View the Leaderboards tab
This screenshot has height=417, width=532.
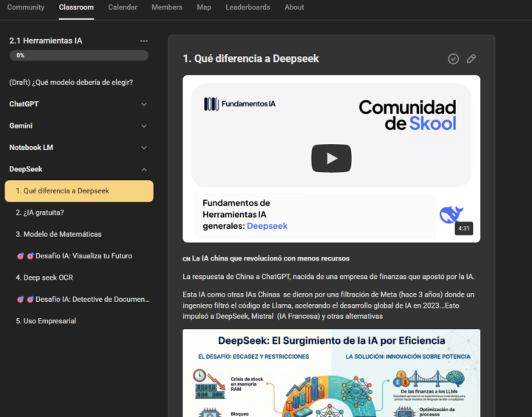point(248,7)
